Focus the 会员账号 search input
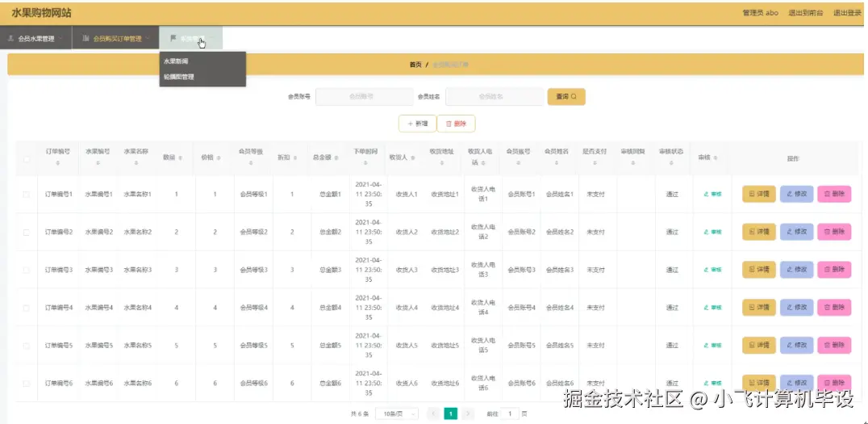The height and width of the screenshot is (424, 868). click(365, 96)
